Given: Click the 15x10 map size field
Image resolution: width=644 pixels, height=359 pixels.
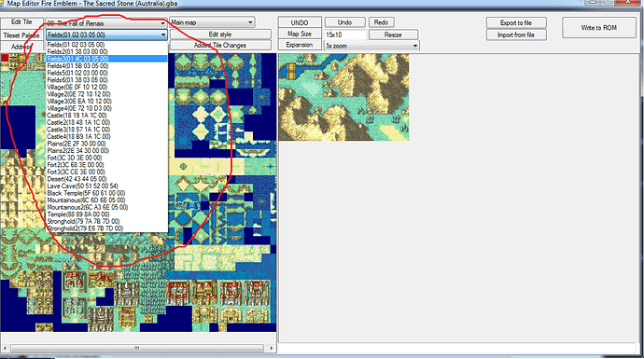Looking at the screenshot, I should pyautogui.click(x=345, y=35).
